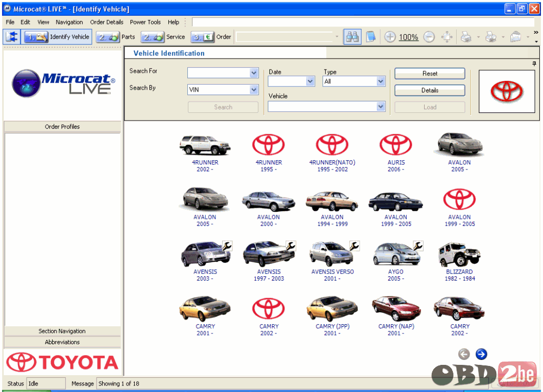
Task: Select the 4RUNNER(NATO) 1995 - 2002 tile
Action: 332,153
